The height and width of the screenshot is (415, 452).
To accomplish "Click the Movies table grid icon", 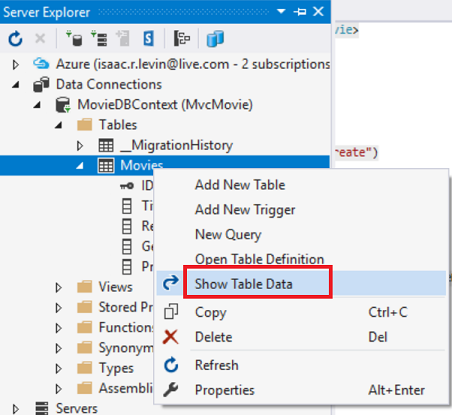I will [x=106, y=166].
